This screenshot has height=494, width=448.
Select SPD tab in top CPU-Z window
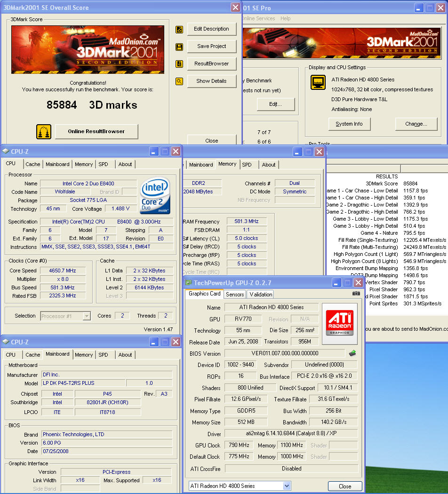tap(103, 164)
